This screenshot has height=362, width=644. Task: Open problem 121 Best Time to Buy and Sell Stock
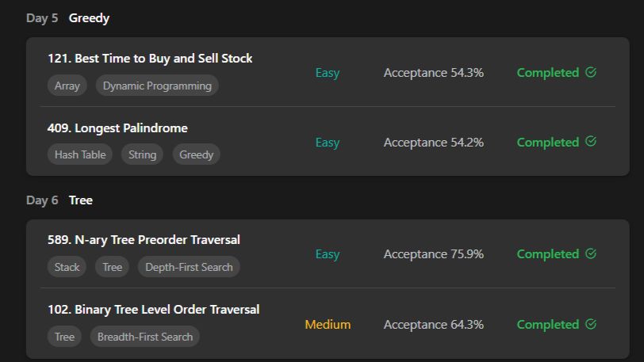[x=150, y=59]
